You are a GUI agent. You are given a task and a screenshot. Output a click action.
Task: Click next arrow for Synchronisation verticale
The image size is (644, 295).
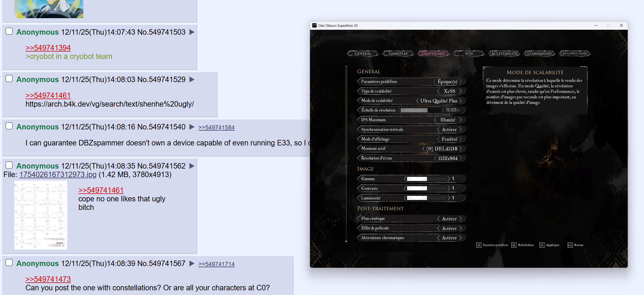coord(461,129)
